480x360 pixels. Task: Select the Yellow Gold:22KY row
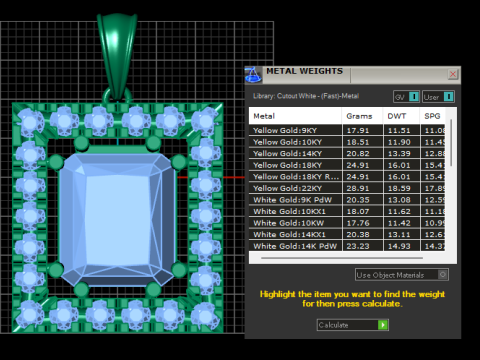point(347,188)
